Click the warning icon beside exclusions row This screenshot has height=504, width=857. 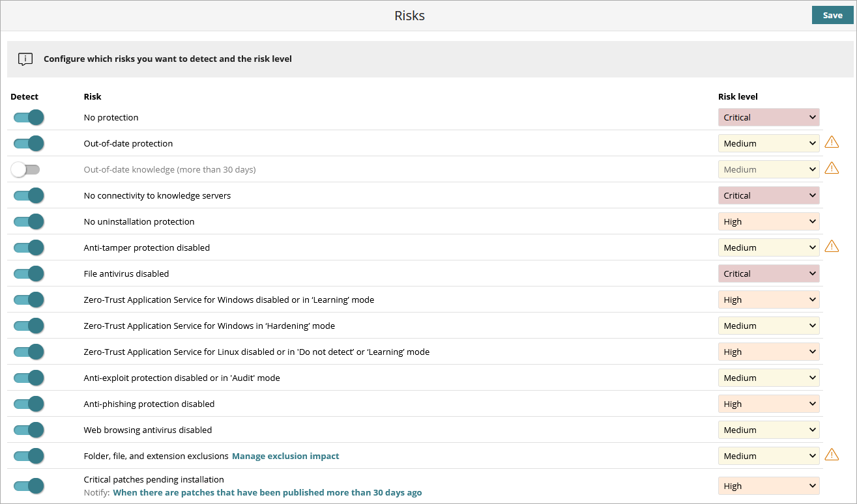coord(832,455)
